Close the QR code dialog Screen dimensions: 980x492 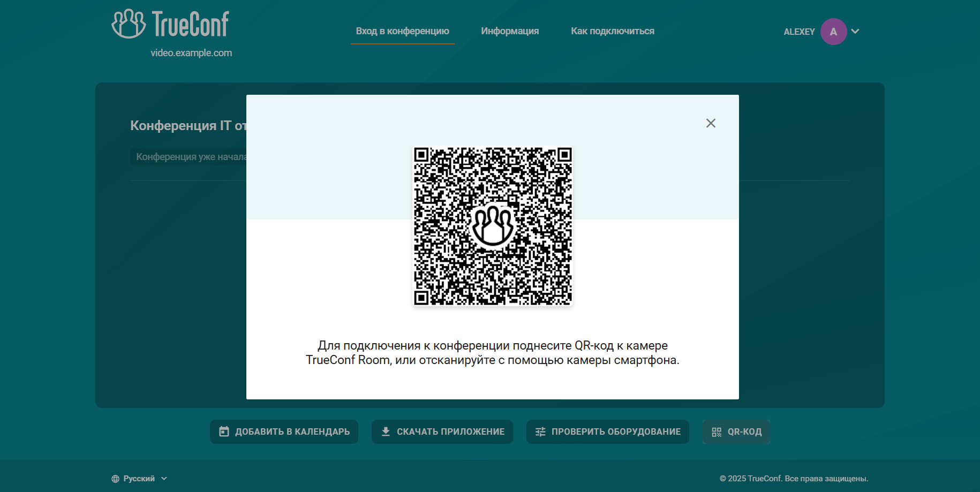(x=711, y=123)
